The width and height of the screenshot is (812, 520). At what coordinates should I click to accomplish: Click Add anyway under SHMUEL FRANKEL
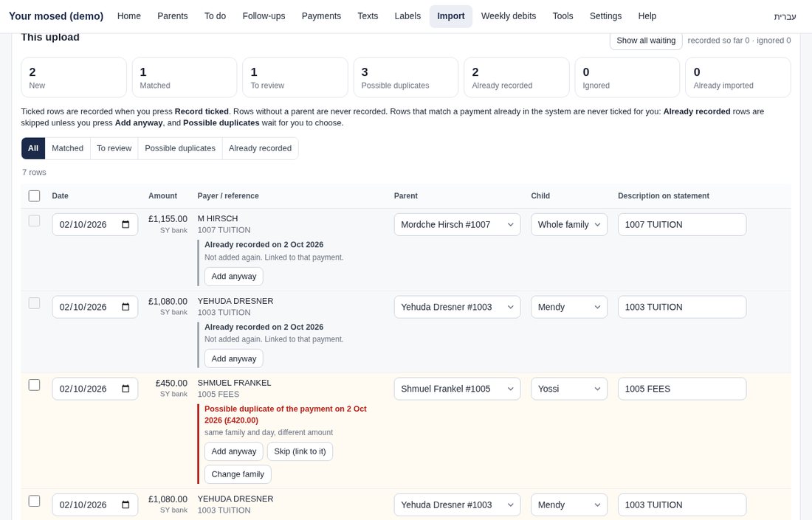(233, 451)
